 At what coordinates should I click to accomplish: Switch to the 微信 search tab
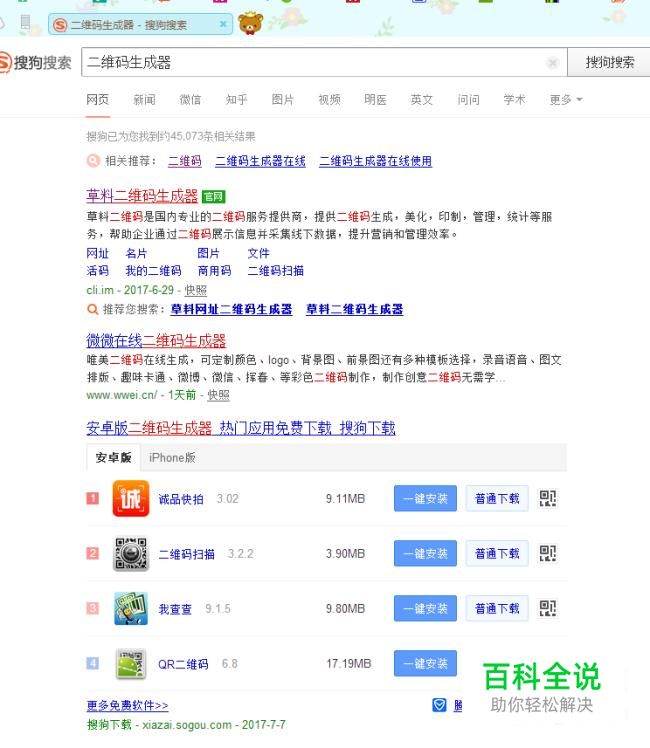(x=190, y=100)
